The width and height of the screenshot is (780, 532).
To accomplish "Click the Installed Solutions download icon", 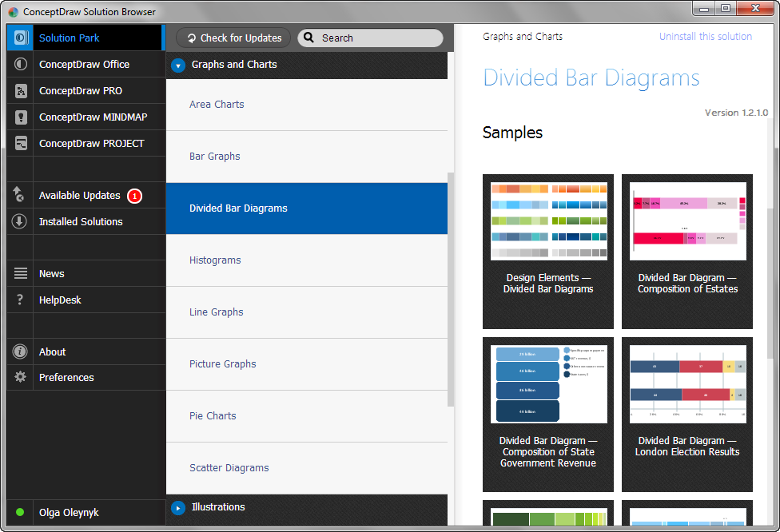I will click(x=19, y=221).
